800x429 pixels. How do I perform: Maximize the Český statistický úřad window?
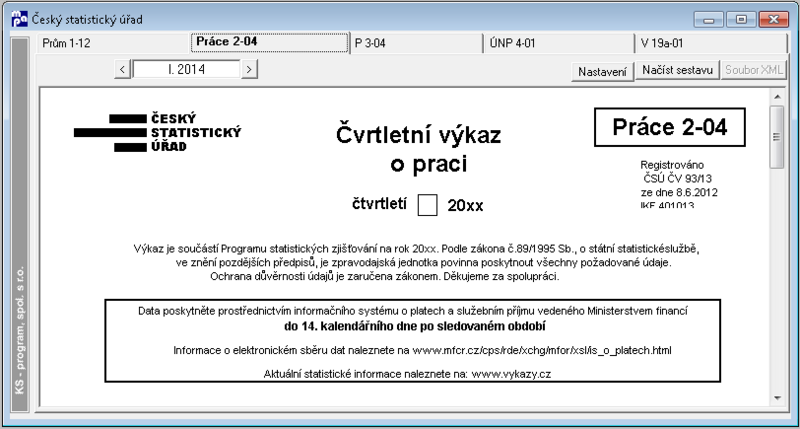pyautogui.click(x=741, y=20)
